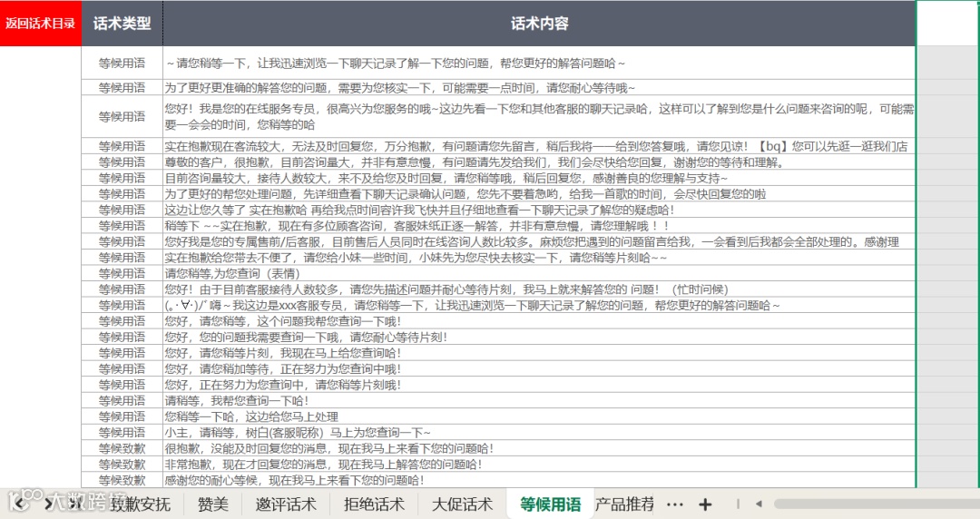Click the red 返回话术目录 button

pyautogui.click(x=41, y=23)
